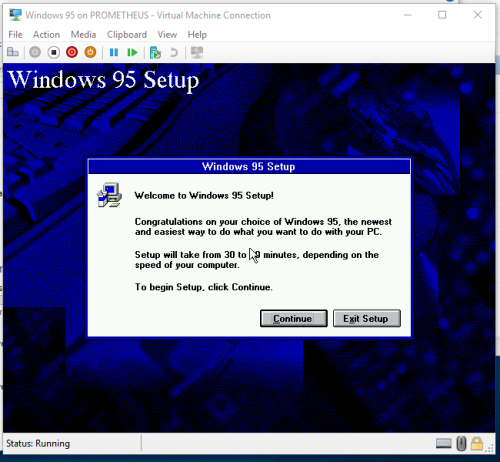Viewport: 500px width, 462px height.
Task: Click Continue to begin Setup
Action: (293, 318)
